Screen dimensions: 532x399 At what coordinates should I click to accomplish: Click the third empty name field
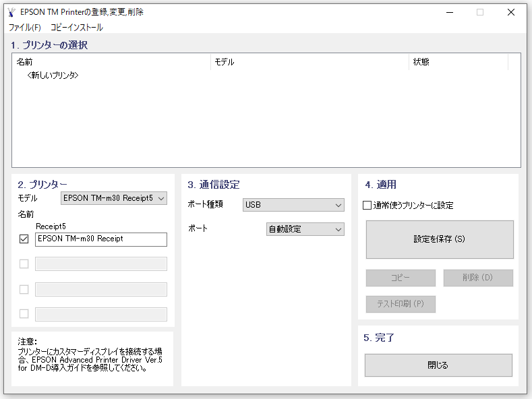tap(101, 289)
